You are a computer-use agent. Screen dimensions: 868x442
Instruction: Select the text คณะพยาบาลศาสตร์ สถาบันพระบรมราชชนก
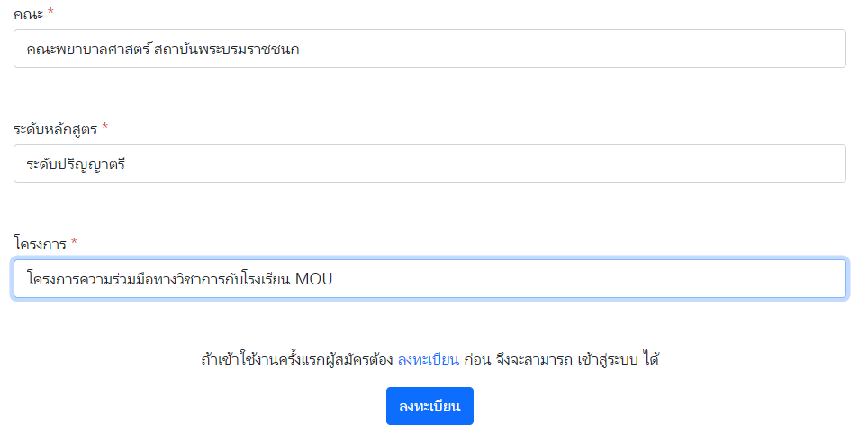[163, 50]
